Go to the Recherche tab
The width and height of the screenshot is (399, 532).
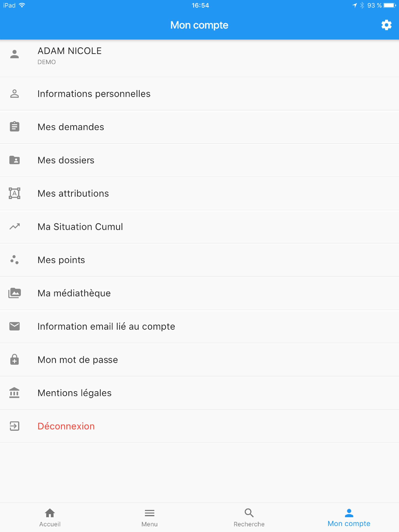coord(249,517)
